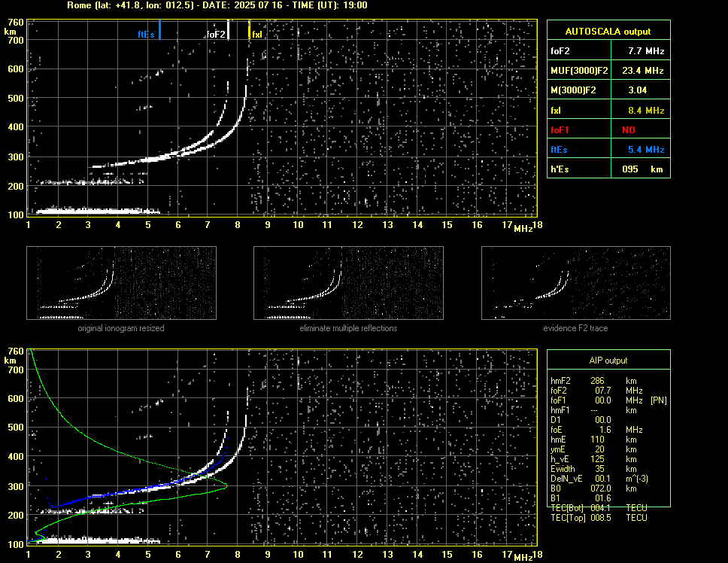The height and width of the screenshot is (563, 728).
Task: Select the fxI value 8.4 MHz
Action: tap(646, 111)
